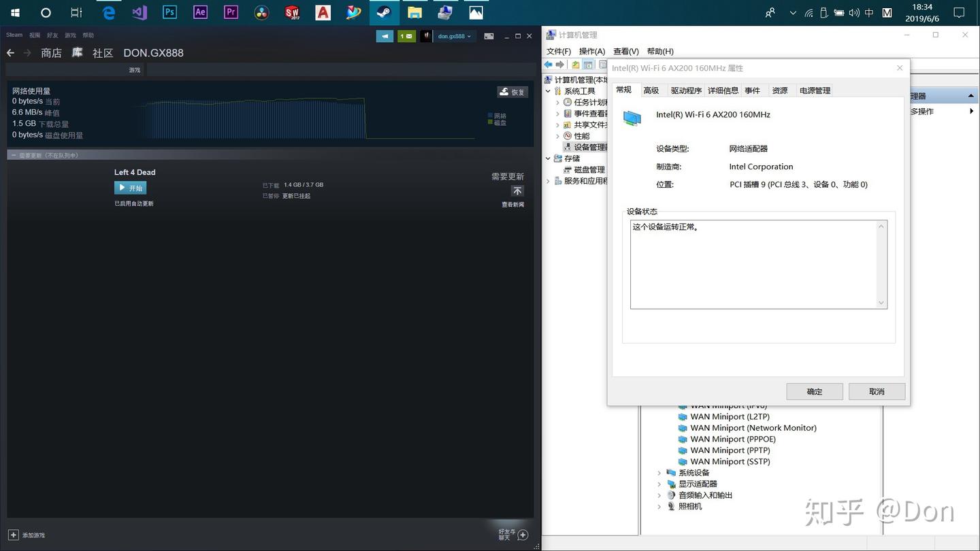
Task: Open the Action Center notification icon
Action: 959,12
